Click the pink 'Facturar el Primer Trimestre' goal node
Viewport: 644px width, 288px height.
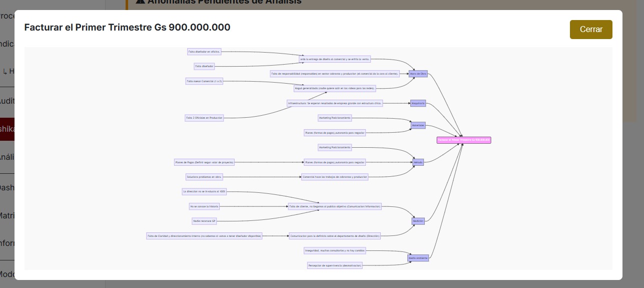464,140
